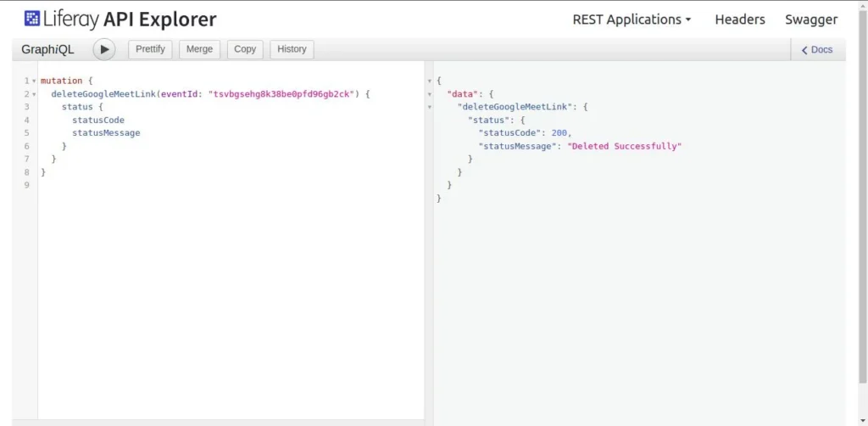Click the mutation keyword in the editor
This screenshot has height=426, width=868.
pyautogui.click(x=61, y=81)
